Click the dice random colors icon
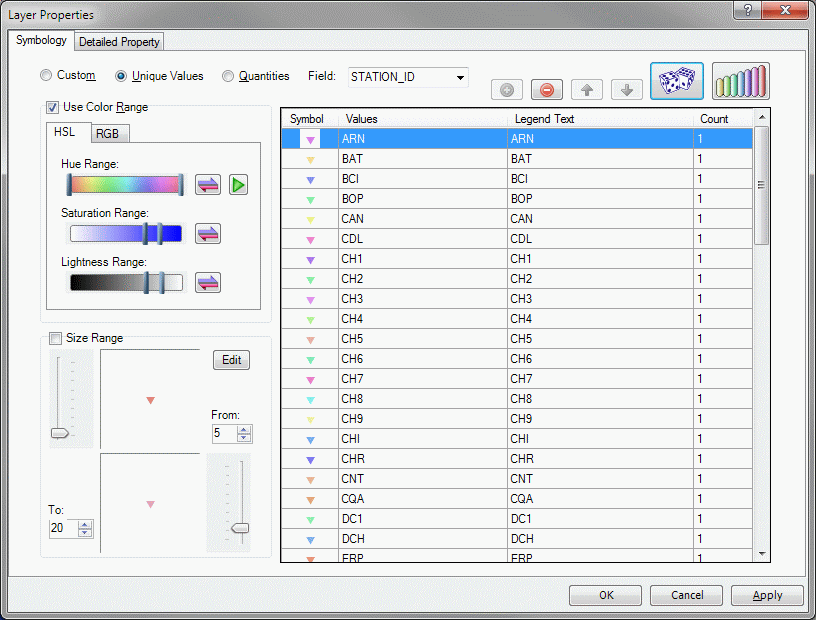 [x=677, y=81]
